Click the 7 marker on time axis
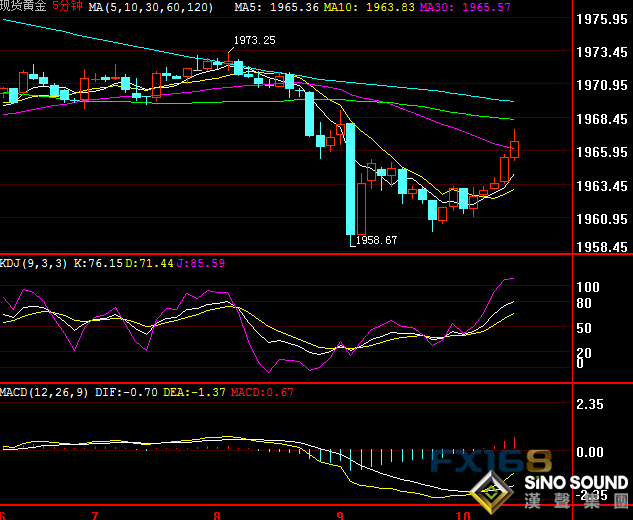633x520 pixels. pyautogui.click(x=94, y=514)
